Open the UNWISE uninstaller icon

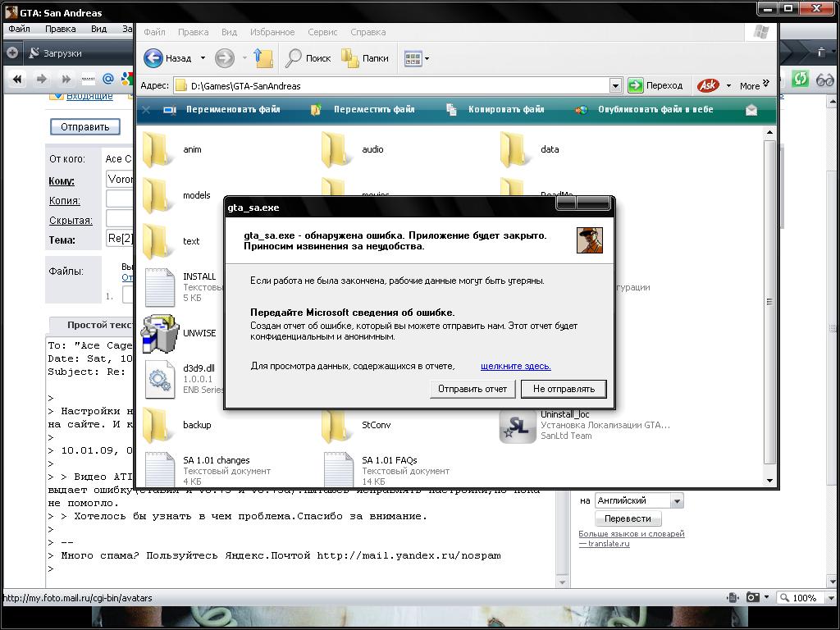(x=159, y=333)
